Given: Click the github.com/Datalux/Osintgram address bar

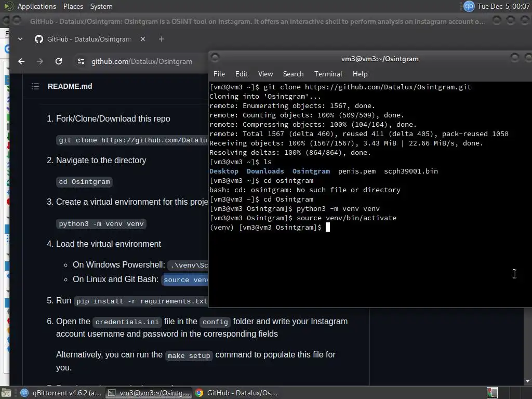Looking at the screenshot, I should 142,61.
